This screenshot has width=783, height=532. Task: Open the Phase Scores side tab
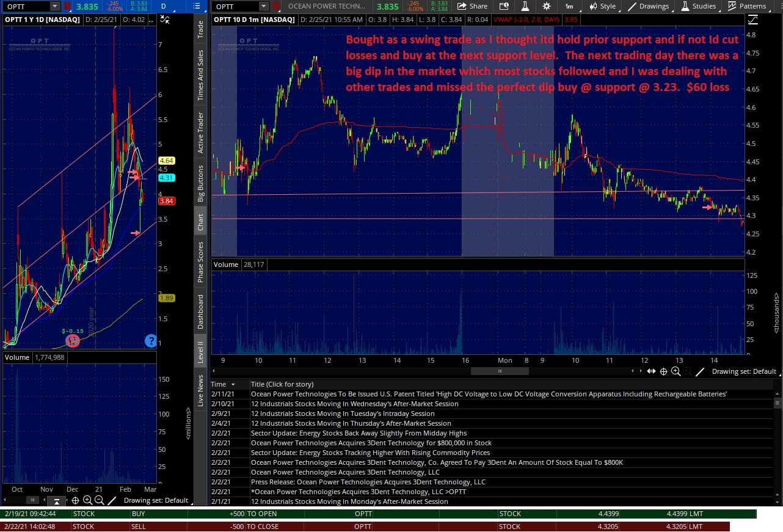coord(200,262)
